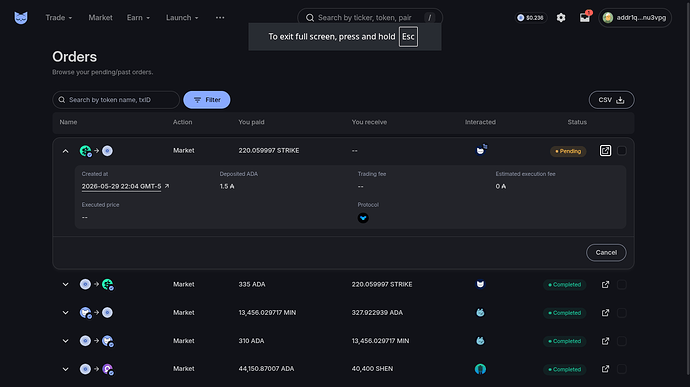Open wallet address addr1q...nu3vpg menu

point(635,18)
